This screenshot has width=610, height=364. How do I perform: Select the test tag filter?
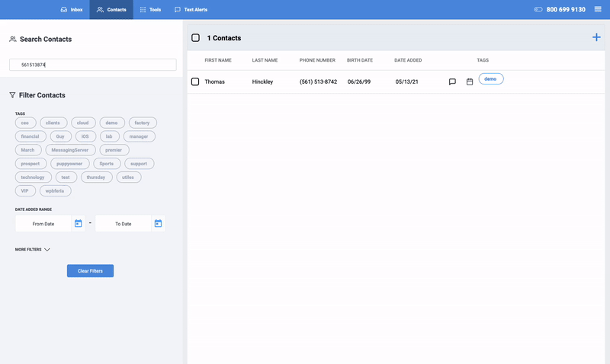tap(66, 177)
